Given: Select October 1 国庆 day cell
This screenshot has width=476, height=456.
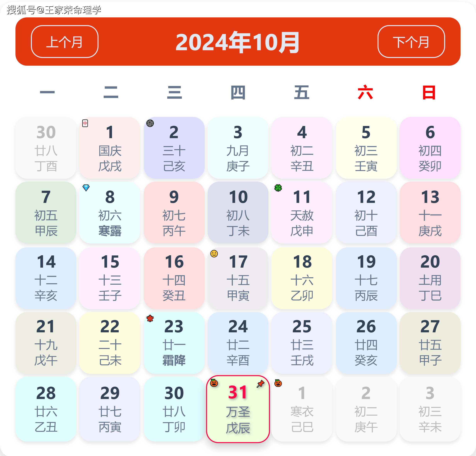Looking at the screenshot, I should pyautogui.click(x=110, y=148).
